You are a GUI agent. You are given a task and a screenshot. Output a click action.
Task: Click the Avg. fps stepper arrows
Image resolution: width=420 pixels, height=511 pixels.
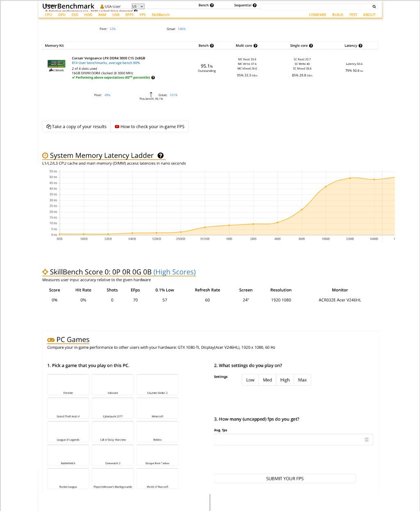tap(367, 440)
